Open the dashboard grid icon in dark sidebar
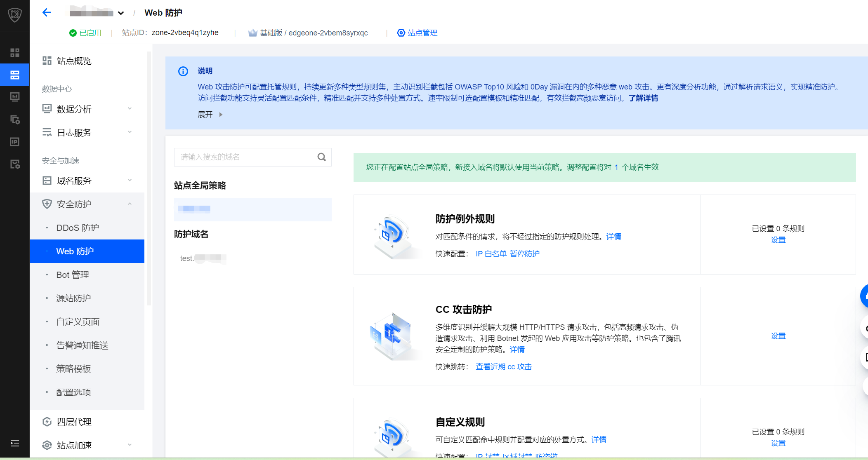The image size is (868, 460). coord(15,53)
